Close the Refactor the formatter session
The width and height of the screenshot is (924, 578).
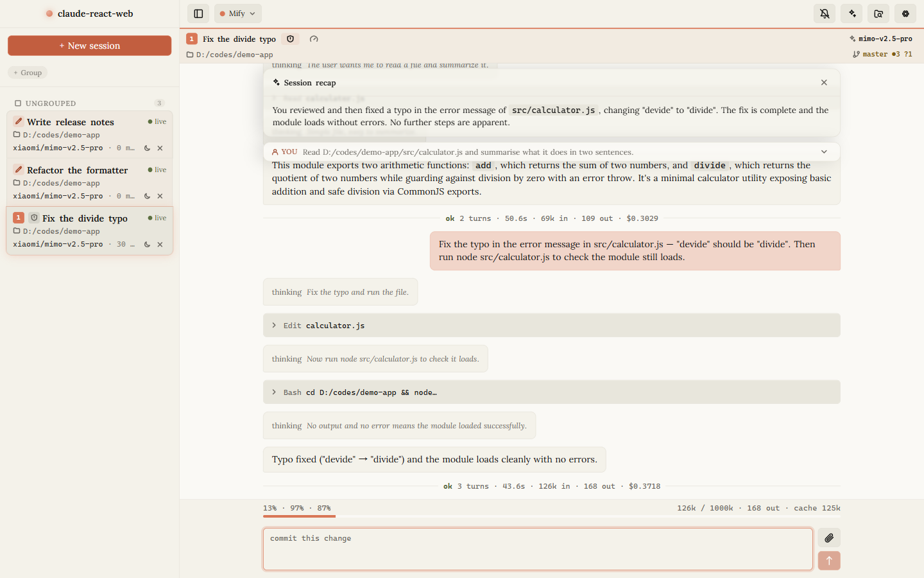pos(160,196)
